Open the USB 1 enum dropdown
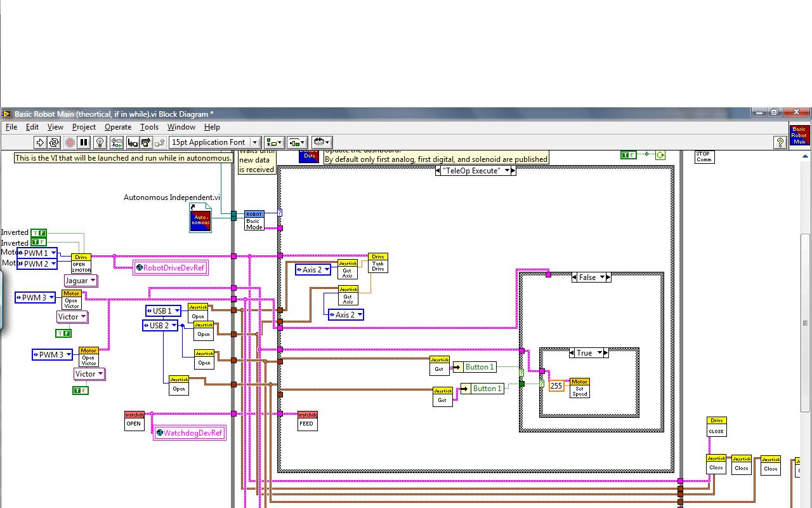Image resolution: width=812 pixels, height=508 pixels. (163, 311)
